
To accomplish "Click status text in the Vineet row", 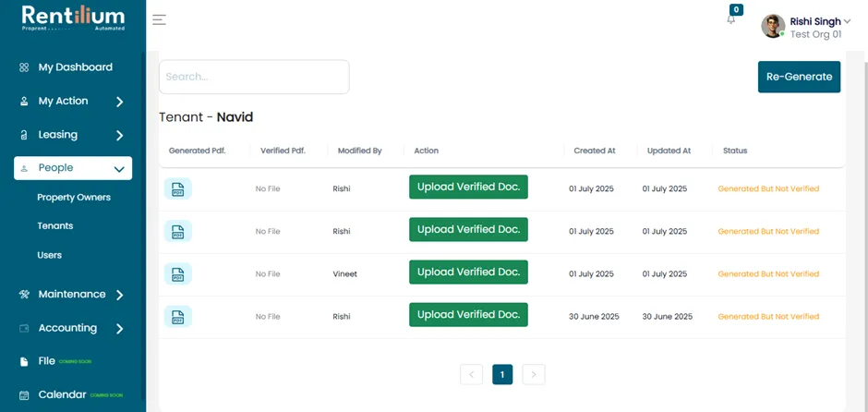I will pyautogui.click(x=768, y=274).
